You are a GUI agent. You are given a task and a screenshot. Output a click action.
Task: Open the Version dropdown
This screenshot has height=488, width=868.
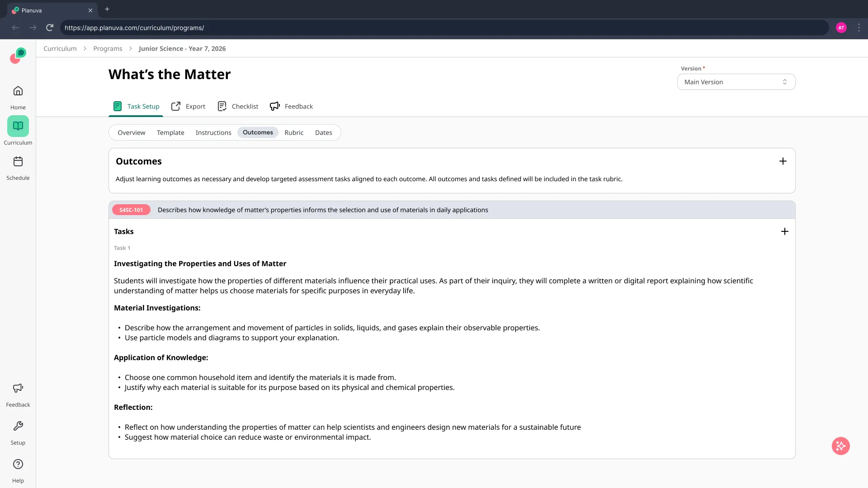click(736, 82)
